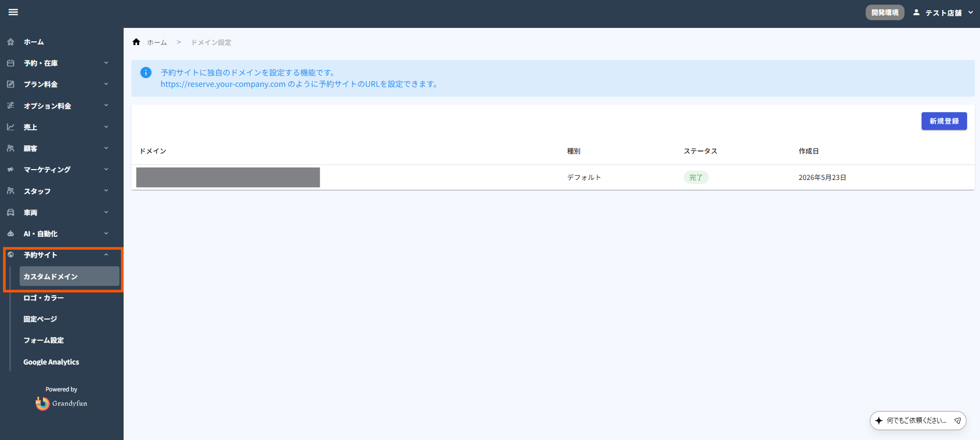Click the Grandyfun logo

pos(62,403)
